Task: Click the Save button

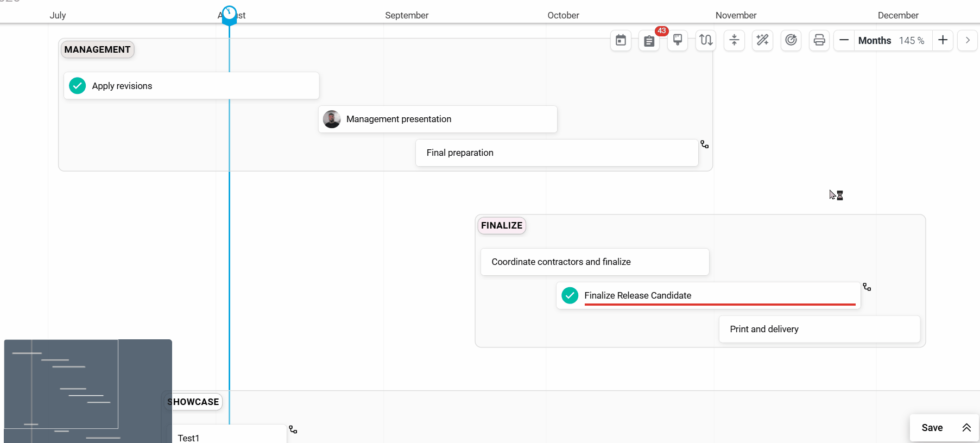Action: [932, 428]
